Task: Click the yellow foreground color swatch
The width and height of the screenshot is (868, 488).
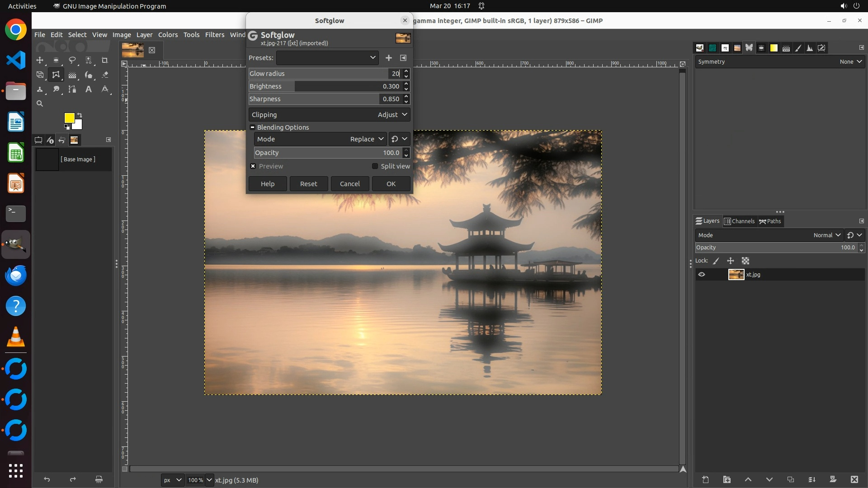Action: [69, 118]
